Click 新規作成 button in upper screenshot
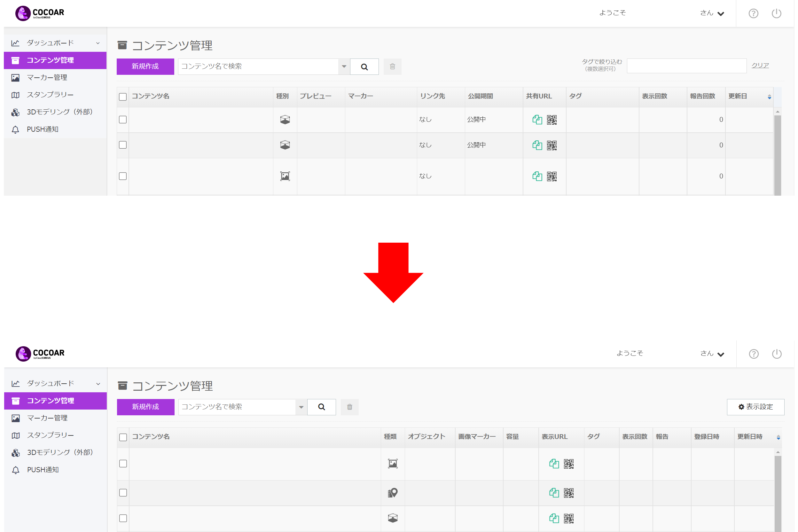This screenshot has height=532, width=798. click(145, 66)
